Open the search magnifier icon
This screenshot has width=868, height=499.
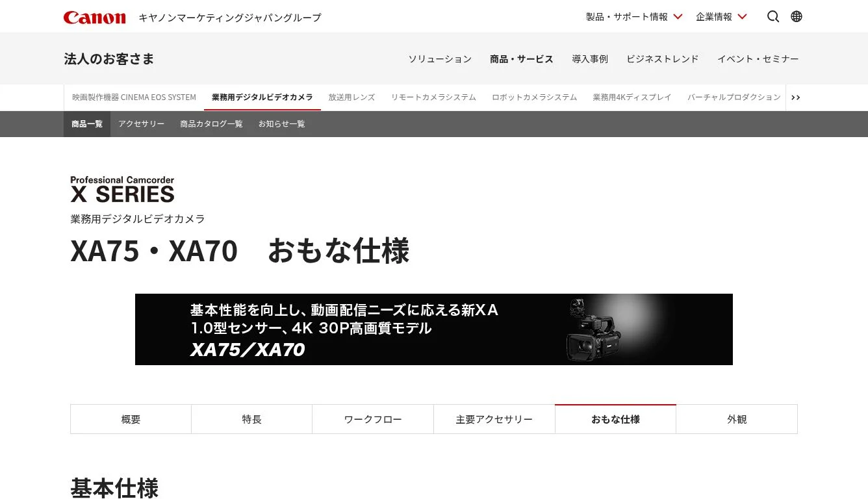(x=773, y=17)
